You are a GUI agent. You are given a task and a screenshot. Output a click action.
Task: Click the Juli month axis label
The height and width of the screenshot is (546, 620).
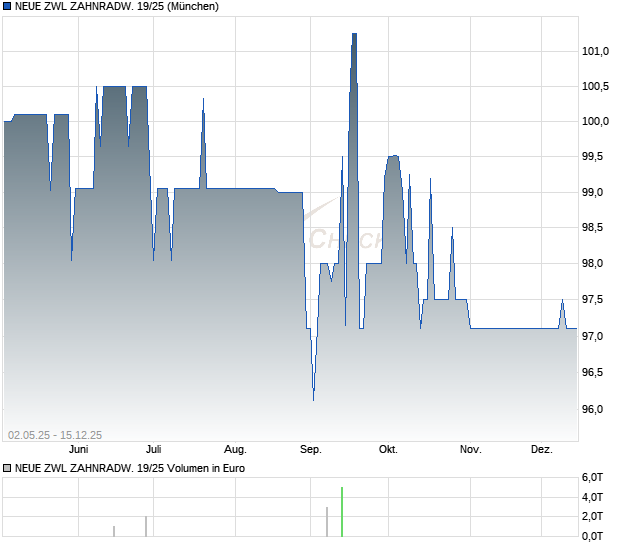(x=153, y=450)
